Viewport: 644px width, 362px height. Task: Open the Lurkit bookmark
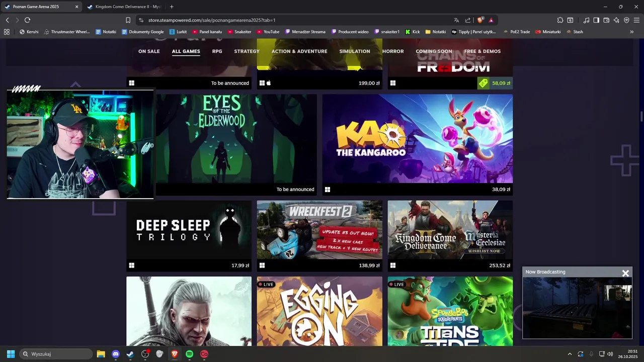click(178, 32)
